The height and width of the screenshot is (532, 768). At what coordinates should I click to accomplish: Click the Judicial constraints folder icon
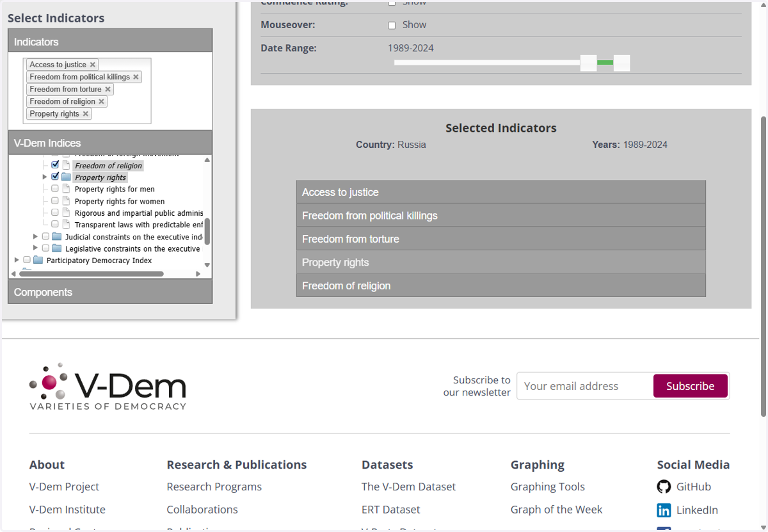[x=56, y=237]
